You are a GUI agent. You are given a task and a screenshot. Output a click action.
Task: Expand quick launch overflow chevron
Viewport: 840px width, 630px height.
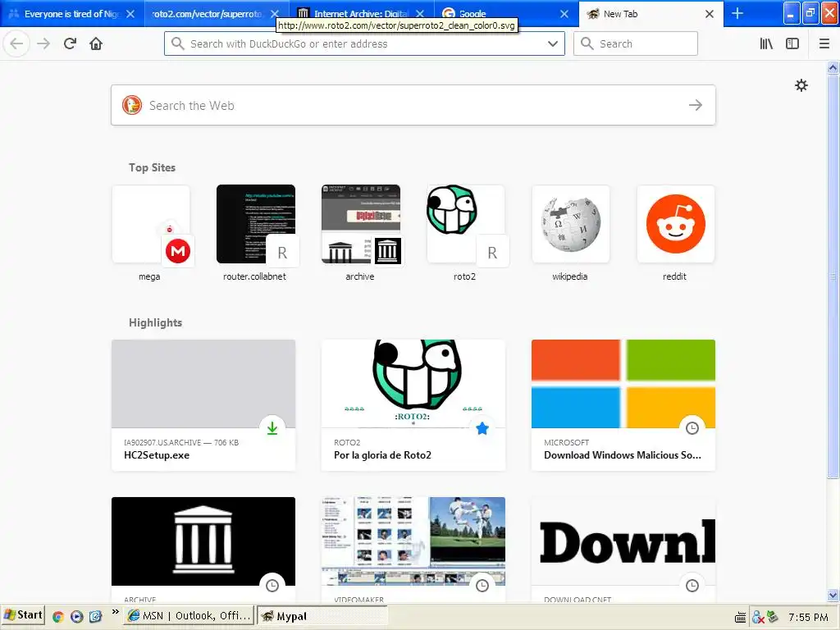click(x=115, y=612)
